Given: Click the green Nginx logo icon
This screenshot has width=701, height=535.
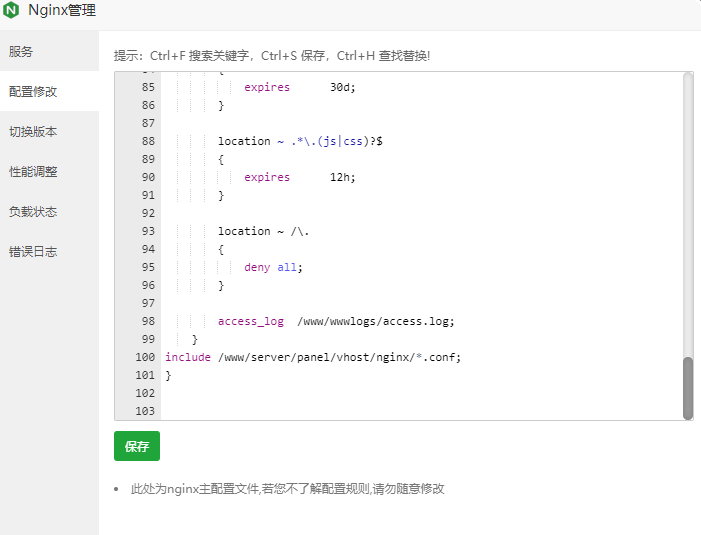Looking at the screenshot, I should 11,10.
